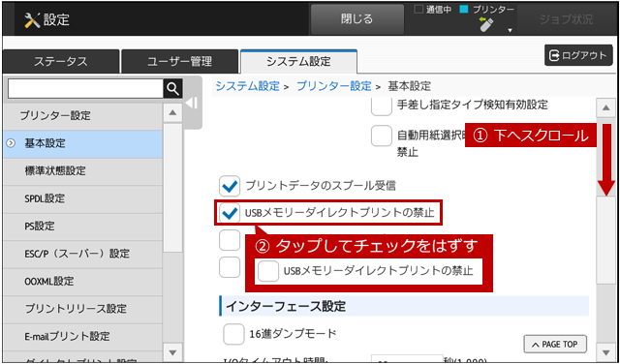This screenshot has height=364, width=620.
Task: Select 基本設定 in the sidebar
Action: pos(83,144)
